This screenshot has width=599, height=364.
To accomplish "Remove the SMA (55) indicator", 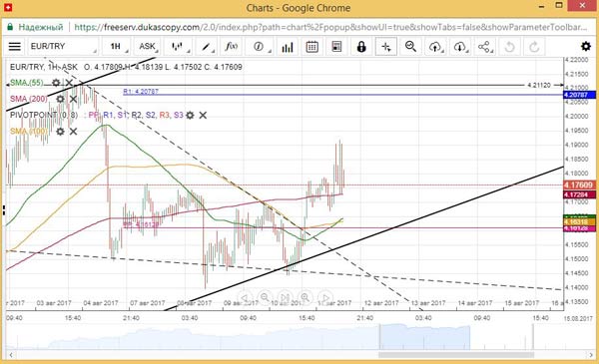I will 69,83.
